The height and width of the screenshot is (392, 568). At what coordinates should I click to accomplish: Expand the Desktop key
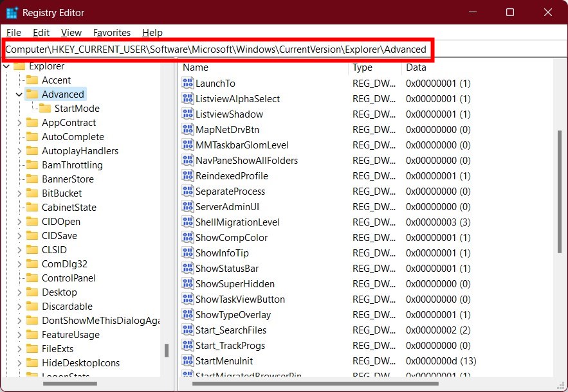click(x=19, y=292)
